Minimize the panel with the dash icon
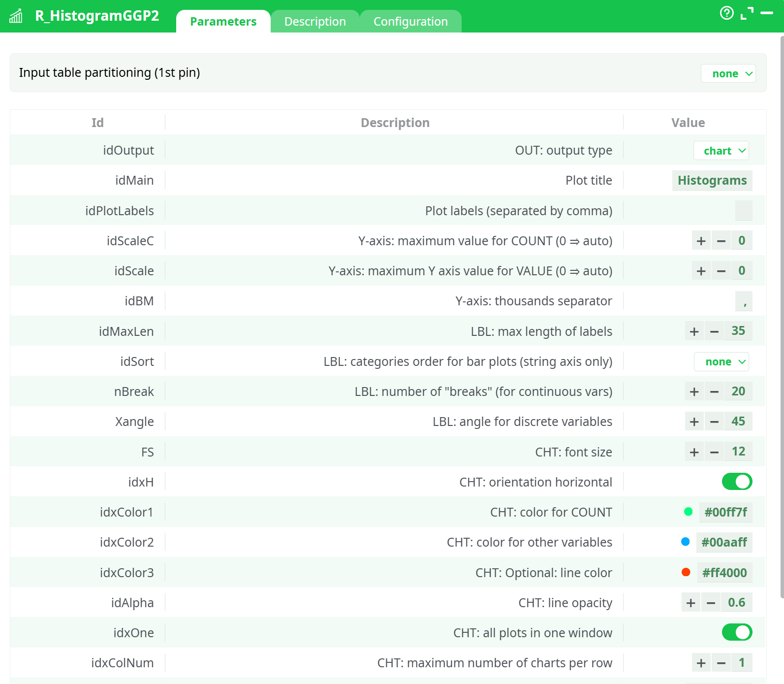Image resolution: width=784 pixels, height=684 pixels. point(767,13)
